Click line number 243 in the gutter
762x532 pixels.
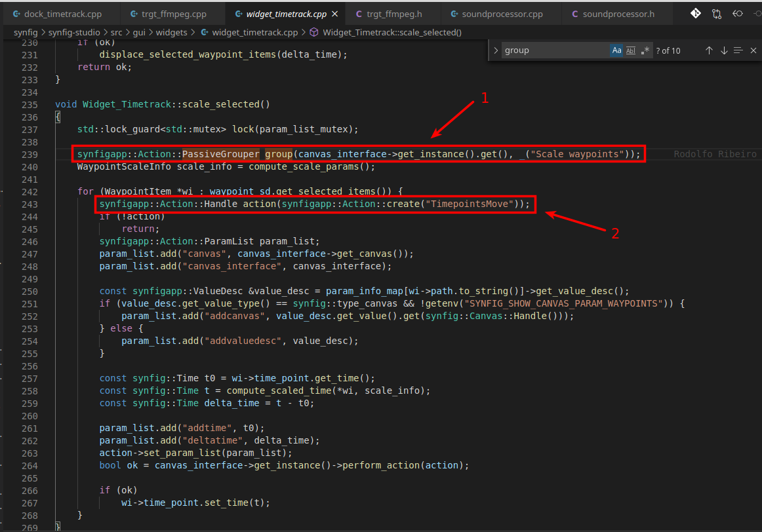pyautogui.click(x=30, y=204)
